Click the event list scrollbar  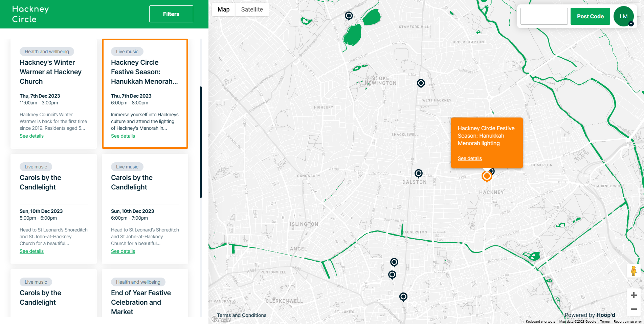click(201, 142)
